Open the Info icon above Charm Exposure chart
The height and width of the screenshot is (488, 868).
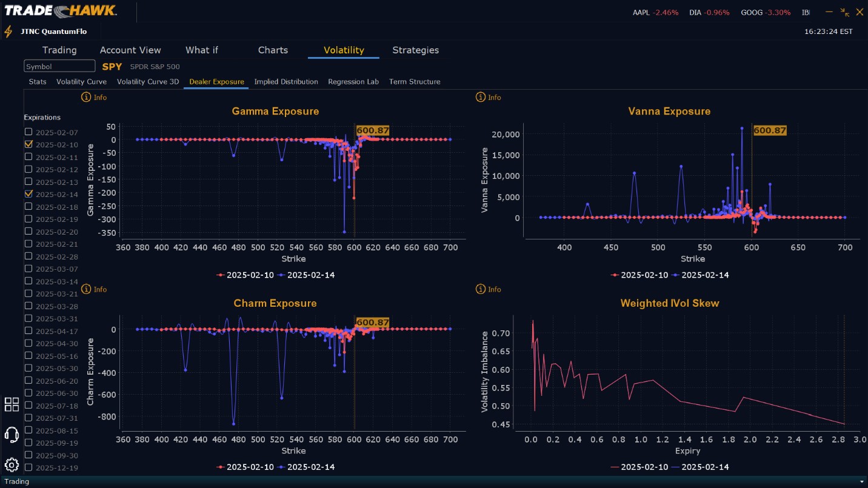click(x=85, y=289)
